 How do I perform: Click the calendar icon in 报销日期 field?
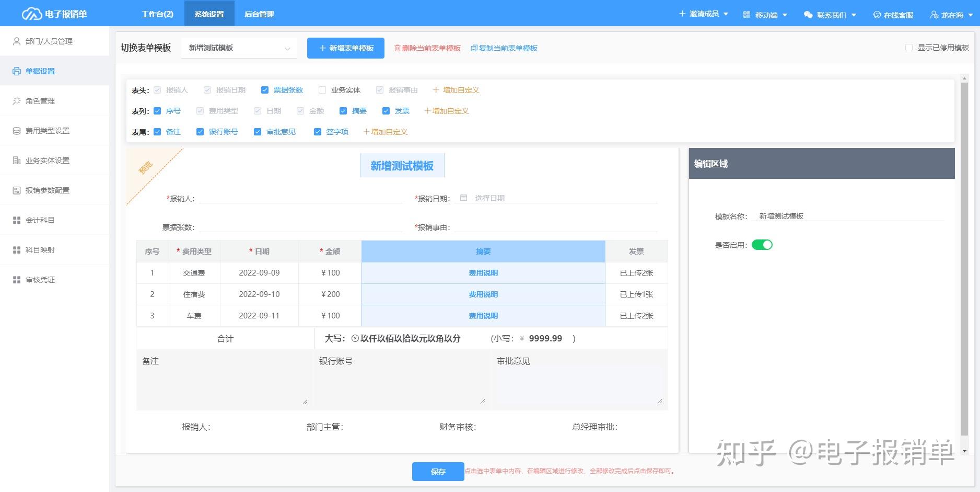click(x=463, y=198)
